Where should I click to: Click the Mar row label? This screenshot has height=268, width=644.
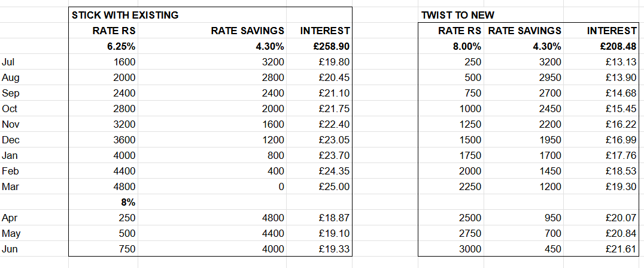10,186
